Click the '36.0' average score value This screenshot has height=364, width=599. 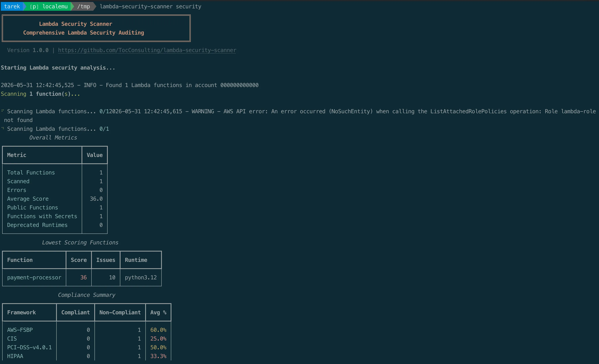[x=96, y=199]
